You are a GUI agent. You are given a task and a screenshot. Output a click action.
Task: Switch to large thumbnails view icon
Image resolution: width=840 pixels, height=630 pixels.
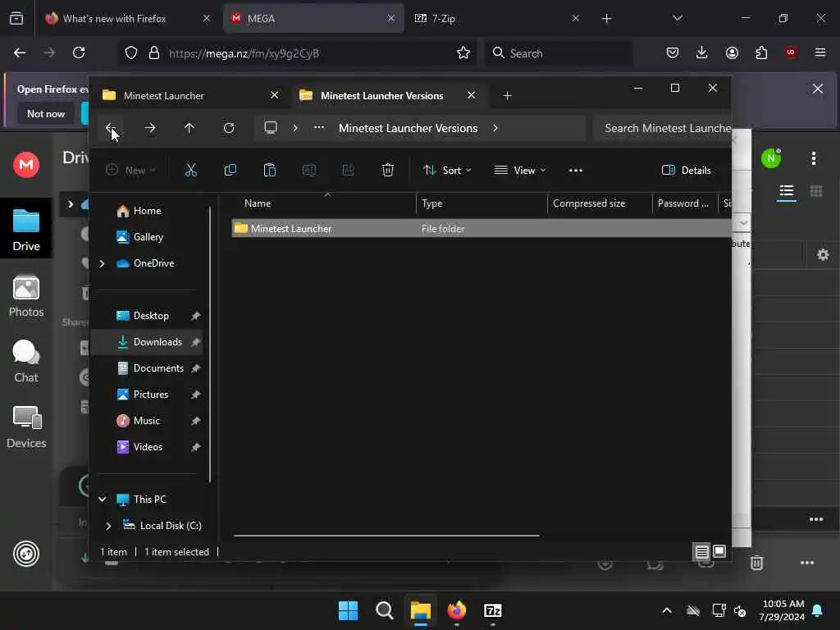[719, 551]
